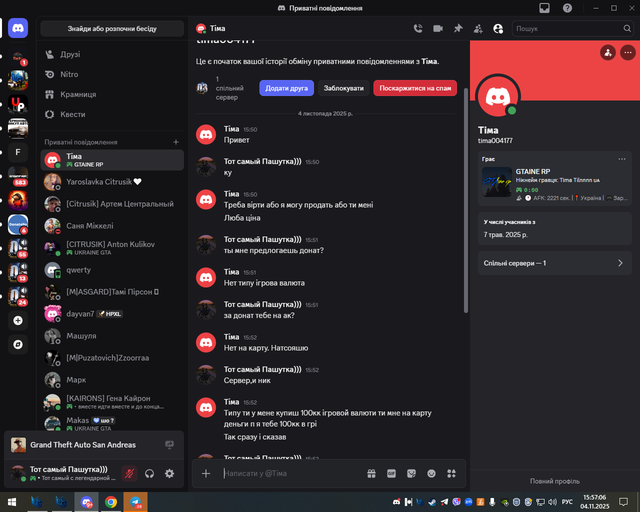The image size is (640, 512).
Task: Click Поскаржитися на спам button
Action: tap(415, 88)
